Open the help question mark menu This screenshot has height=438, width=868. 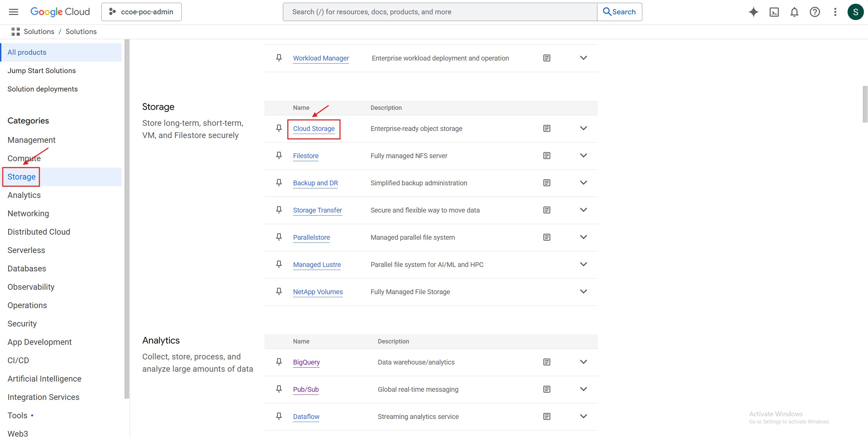coord(815,12)
